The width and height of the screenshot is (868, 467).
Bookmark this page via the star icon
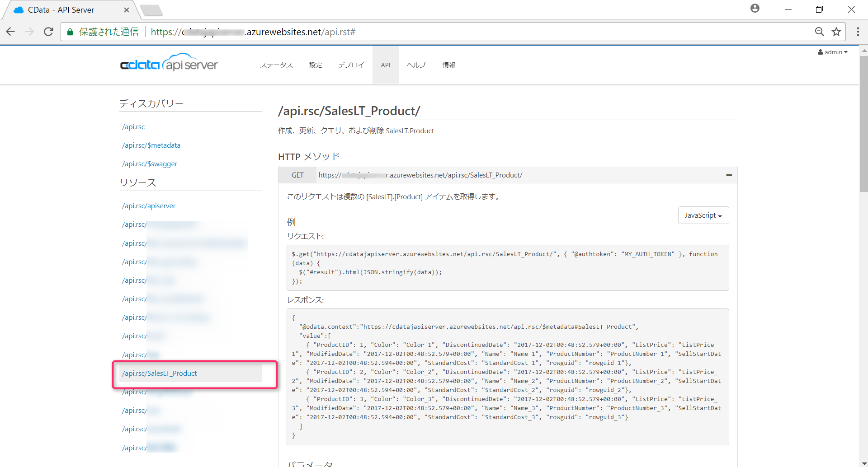pos(837,32)
